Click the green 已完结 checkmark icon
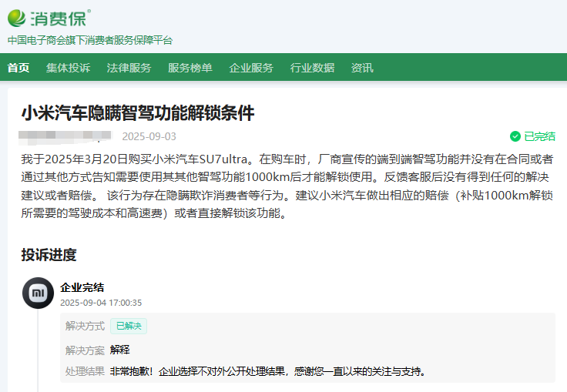The width and height of the screenshot is (567, 392). point(515,136)
